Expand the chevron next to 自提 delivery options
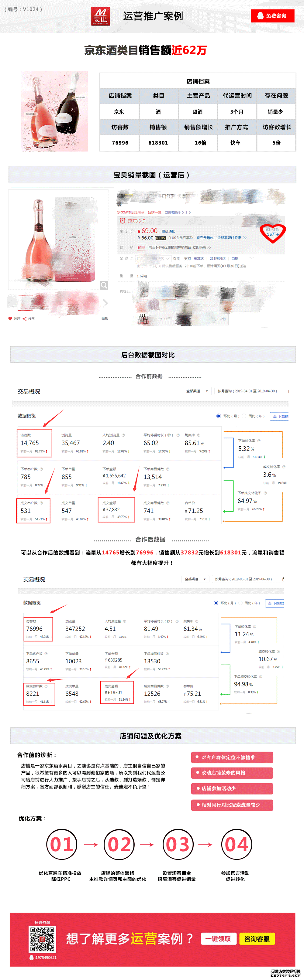 (251, 258)
